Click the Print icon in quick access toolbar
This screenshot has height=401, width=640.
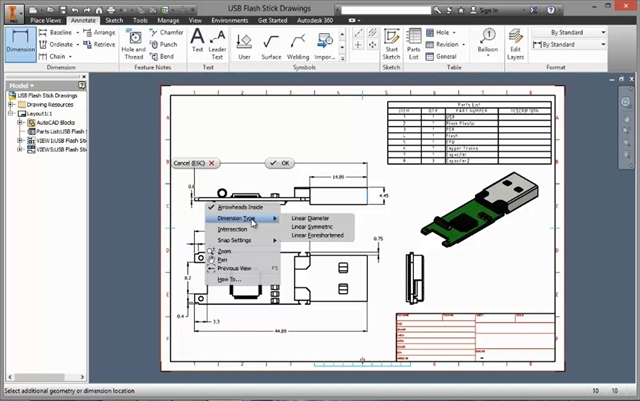[111, 10]
